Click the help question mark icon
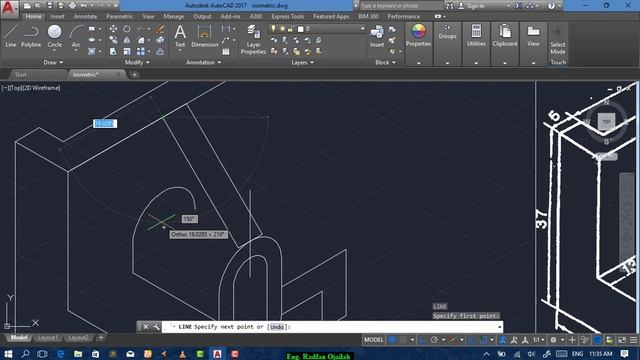 coord(551,6)
